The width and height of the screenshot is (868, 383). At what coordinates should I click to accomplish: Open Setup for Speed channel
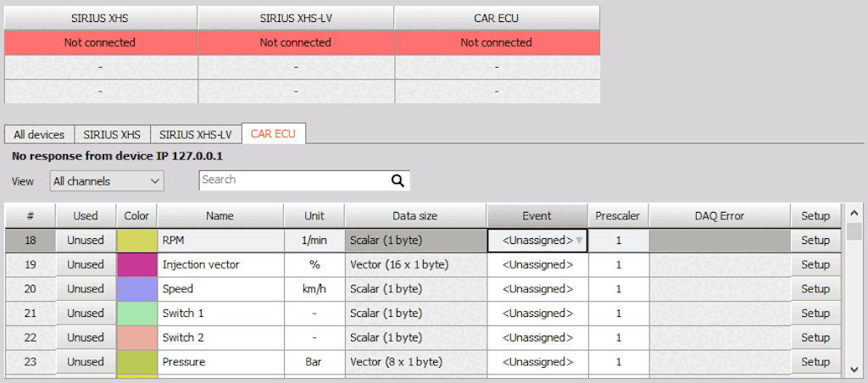coord(815,289)
